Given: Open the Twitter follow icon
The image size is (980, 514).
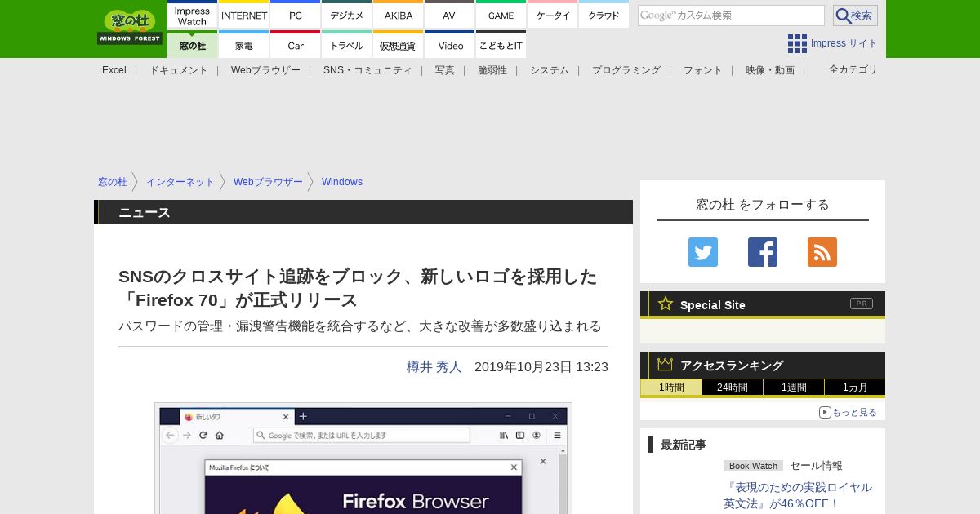Looking at the screenshot, I should click(x=703, y=252).
